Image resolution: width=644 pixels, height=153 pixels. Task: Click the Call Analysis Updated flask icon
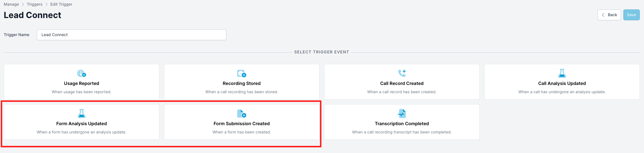coord(562,73)
